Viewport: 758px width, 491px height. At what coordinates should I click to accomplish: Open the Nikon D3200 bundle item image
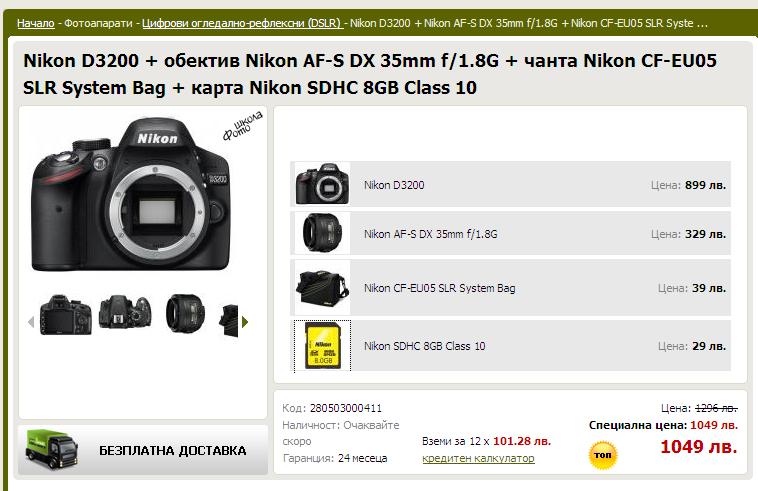[x=322, y=184]
